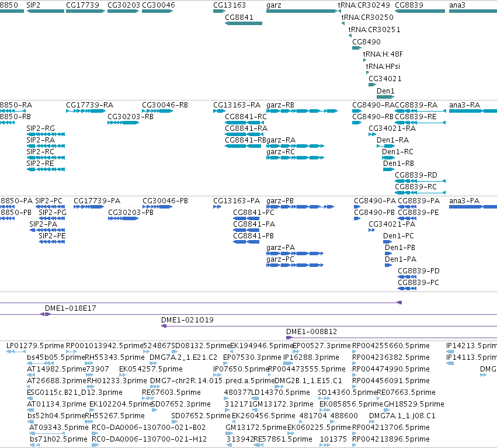497x448 pixels.
Task: Select the CG8839-RD transcript label
Action: (x=416, y=175)
